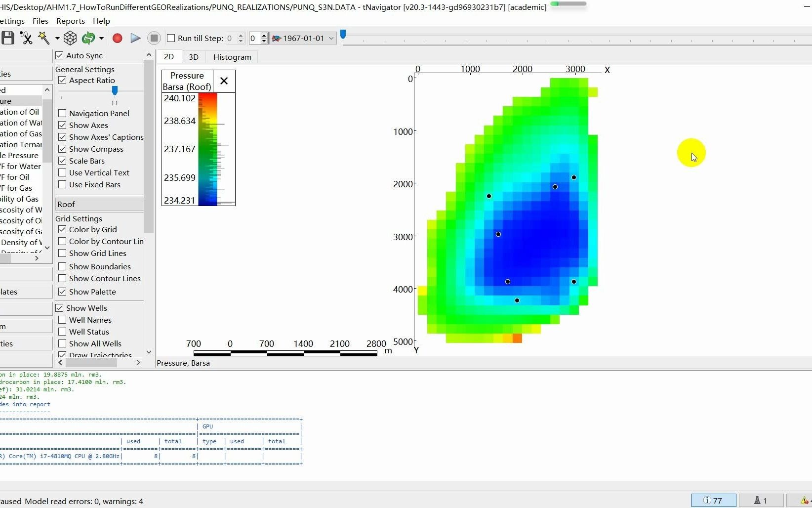812x508 pixels.
Task: Click the Pressure, Barsa status label
Action: [183, 363]
